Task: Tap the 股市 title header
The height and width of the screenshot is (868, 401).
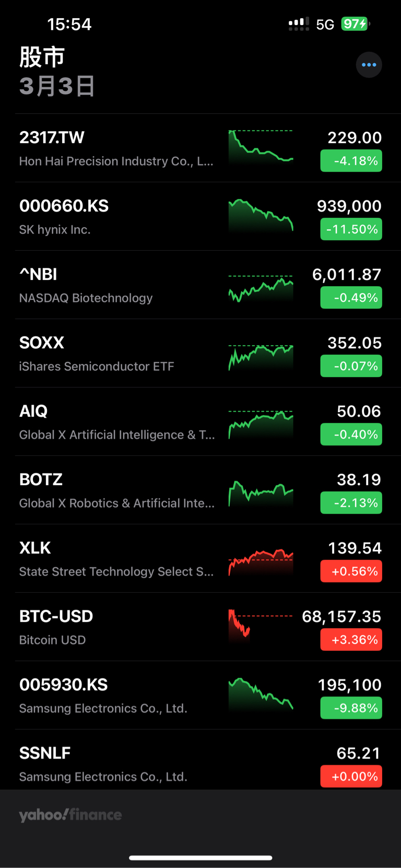Action: [42, 56]
